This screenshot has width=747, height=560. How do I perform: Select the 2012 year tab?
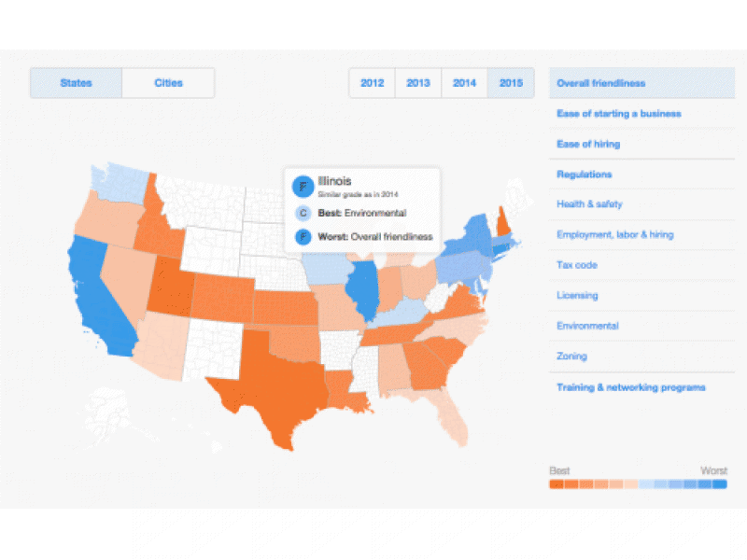point(373,83)
